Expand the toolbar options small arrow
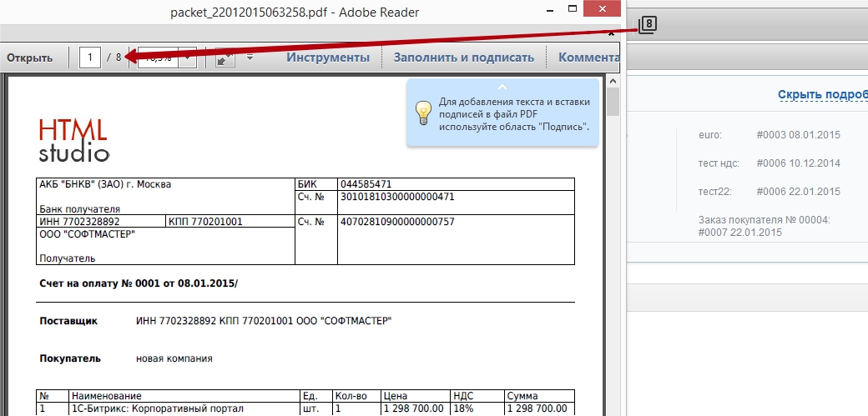Image resolution: width=868 pixels, height=416 pixels. point(250,58)
